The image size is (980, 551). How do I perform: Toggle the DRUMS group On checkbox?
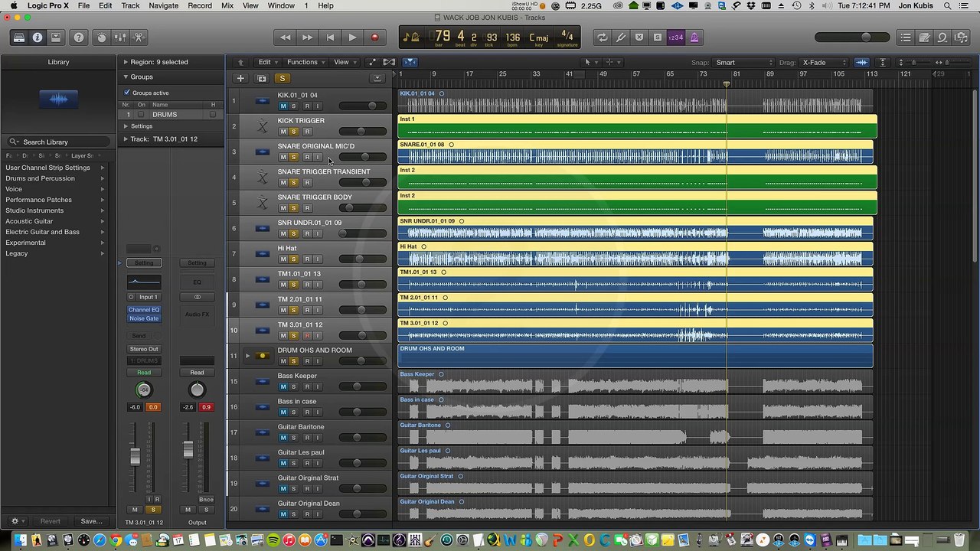[x=141, y=115]
